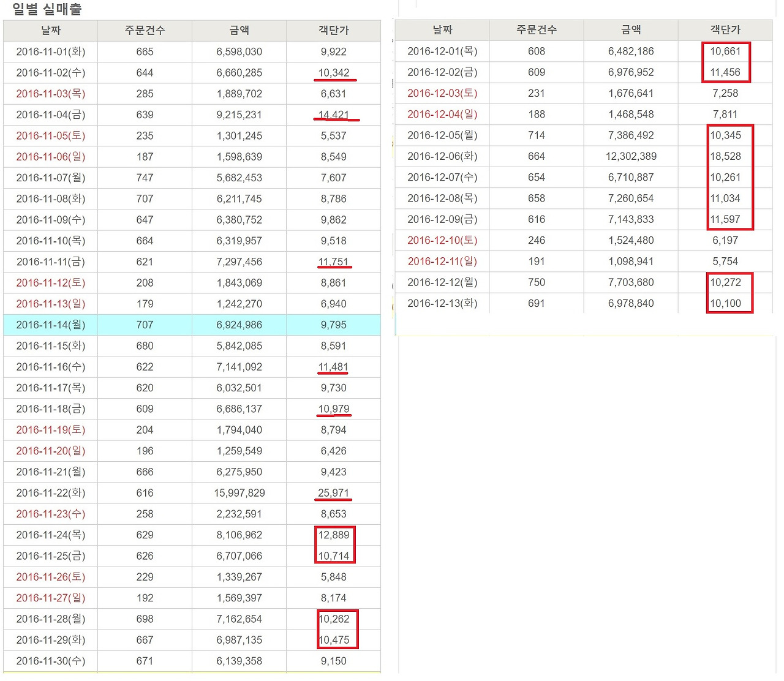Select the date 2016-11-04(금)
The height and width of the screenshot is (681, 784).
51,115
